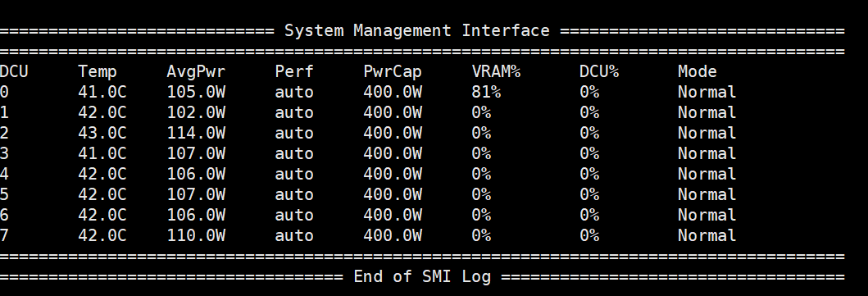The width and height of the screenshot is (868, 296).
Task: Click the 42.0C temperature in the 110.0W row
Action: pyautogui.click(x=102, y=235)
